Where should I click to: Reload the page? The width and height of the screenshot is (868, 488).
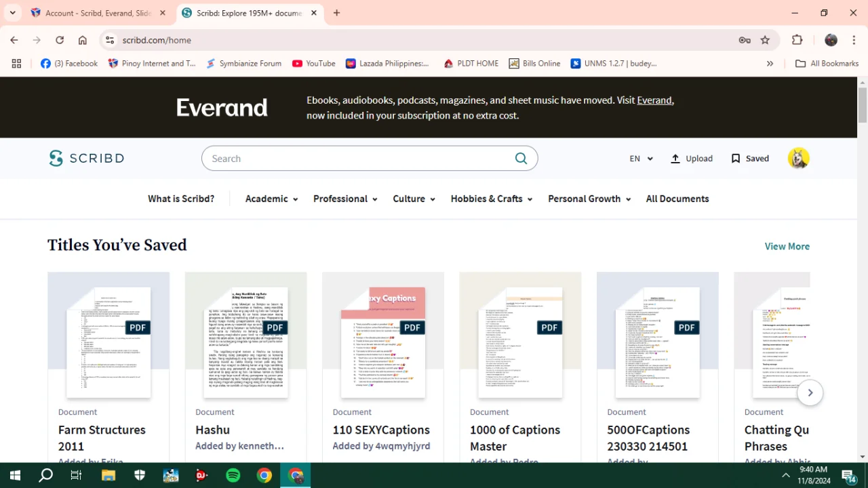(x=60, y=40)
